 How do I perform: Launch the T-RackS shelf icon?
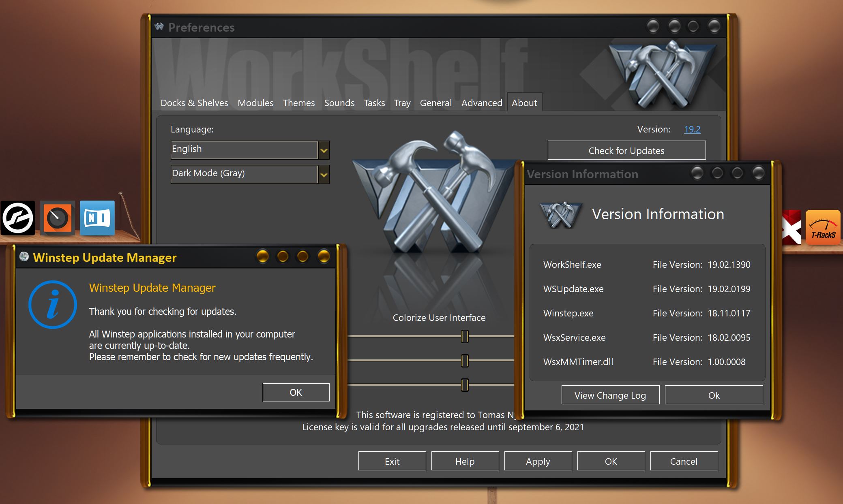823,227
